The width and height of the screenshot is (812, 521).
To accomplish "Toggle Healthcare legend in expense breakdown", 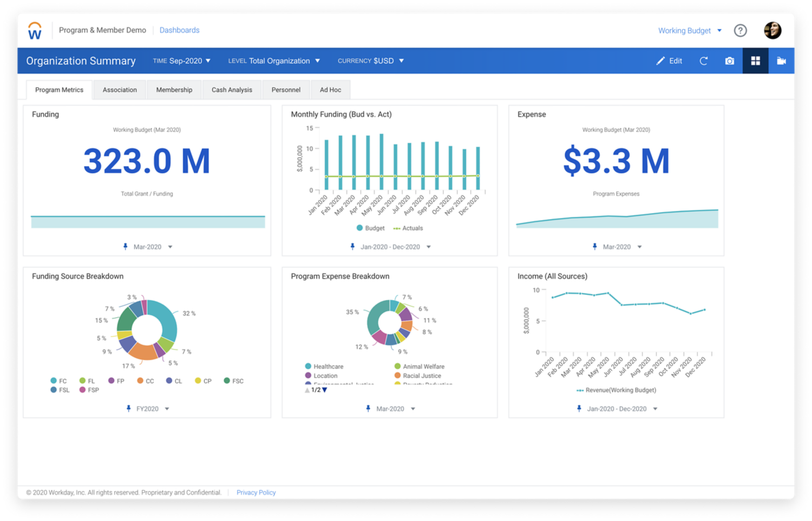I will pyautogui.click(x=324, y=367).
